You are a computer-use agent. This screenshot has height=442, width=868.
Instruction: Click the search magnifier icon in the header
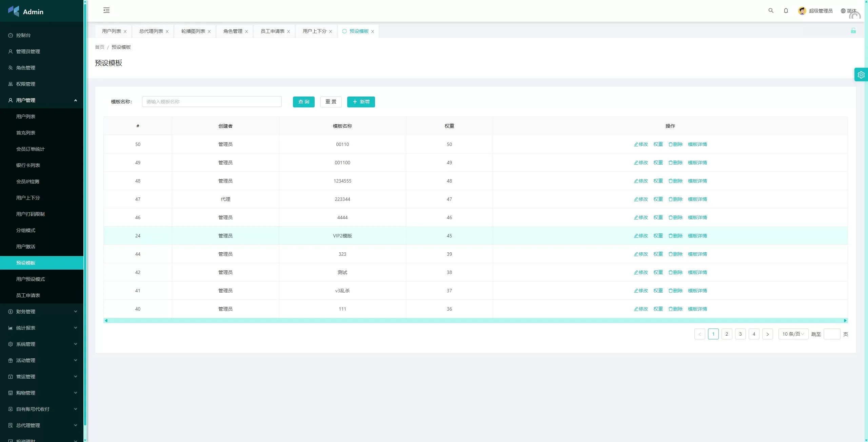pos(771,10)
